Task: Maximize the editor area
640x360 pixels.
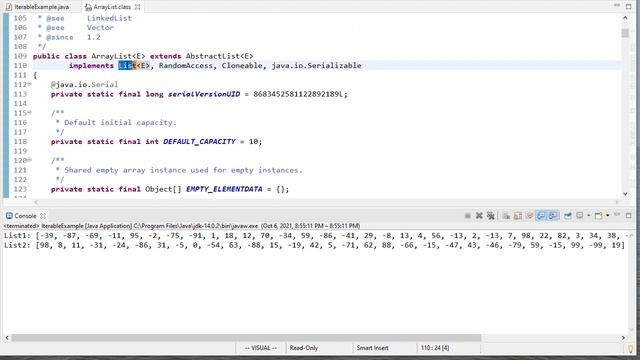Action: click(629, 7)
